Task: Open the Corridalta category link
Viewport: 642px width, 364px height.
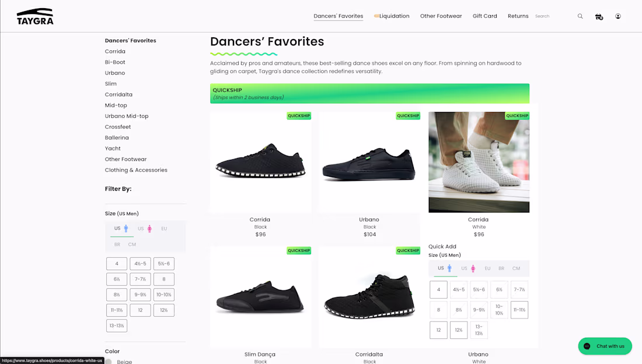Action: click(x=118, y=94)
